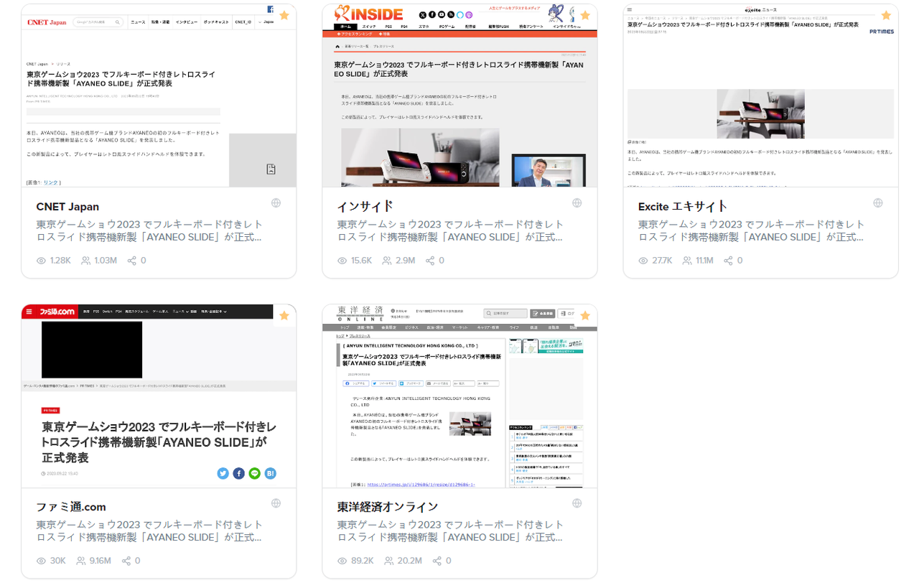919x588 pixels.
Task: Click the eye views icon on the ファミ通.com card
Action: (42, 561)
